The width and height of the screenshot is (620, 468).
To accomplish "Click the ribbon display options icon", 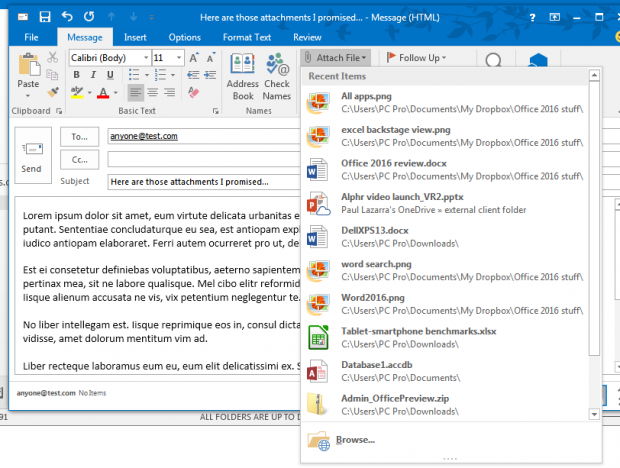I will [x=554, y=17].
